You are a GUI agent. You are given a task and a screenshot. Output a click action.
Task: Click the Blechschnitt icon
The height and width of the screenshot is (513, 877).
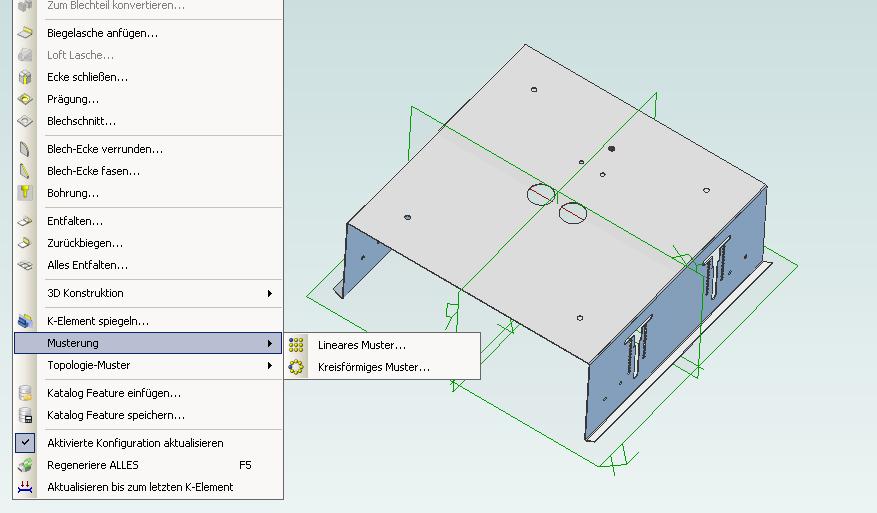click(25, 121)
